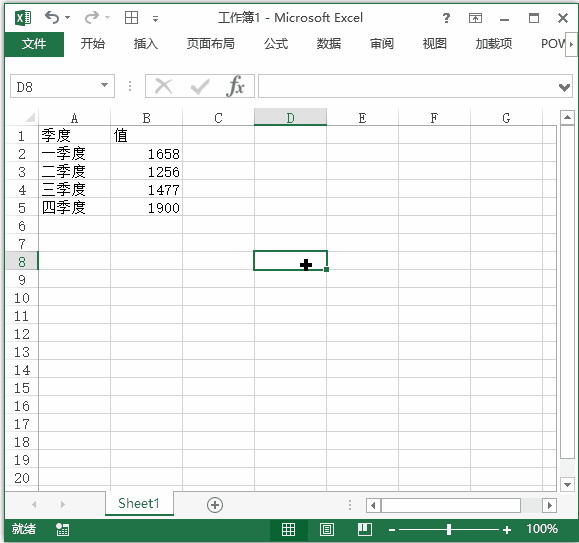
Task: Switch to Normal view
Action: pos(288,529)
